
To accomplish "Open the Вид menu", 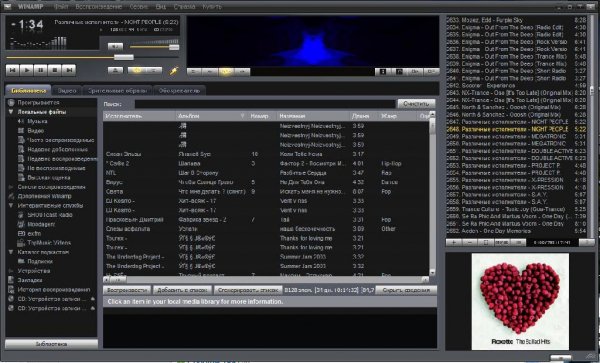I will (161, 7).
